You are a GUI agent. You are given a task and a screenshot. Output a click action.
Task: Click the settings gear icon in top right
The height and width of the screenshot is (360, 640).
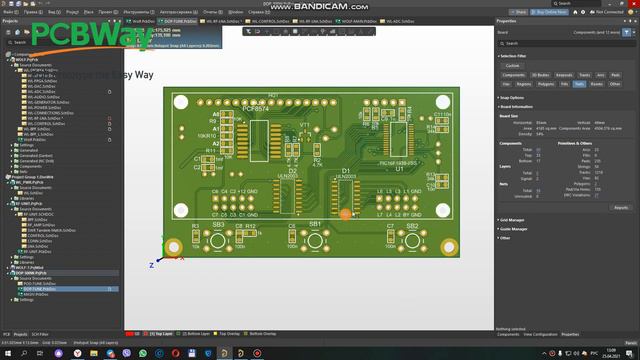click(583, 12)
